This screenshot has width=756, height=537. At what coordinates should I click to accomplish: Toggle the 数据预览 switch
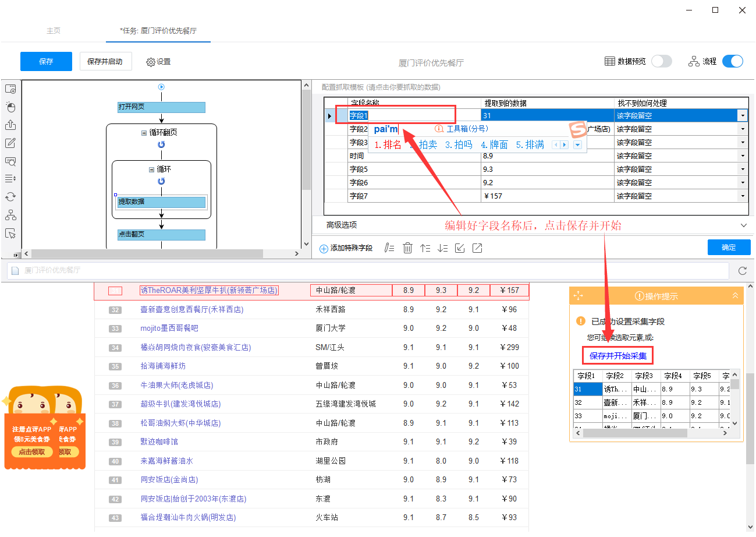(661, 61)
